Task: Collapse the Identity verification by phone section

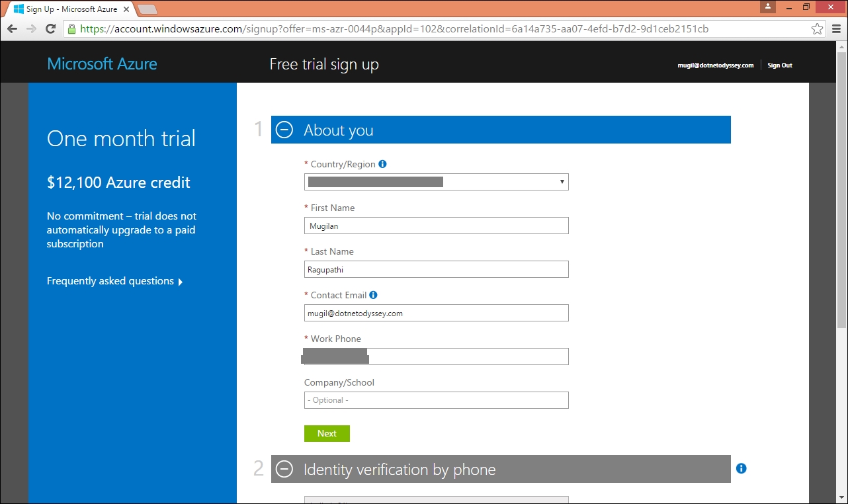Action: (x=284, y=469)
